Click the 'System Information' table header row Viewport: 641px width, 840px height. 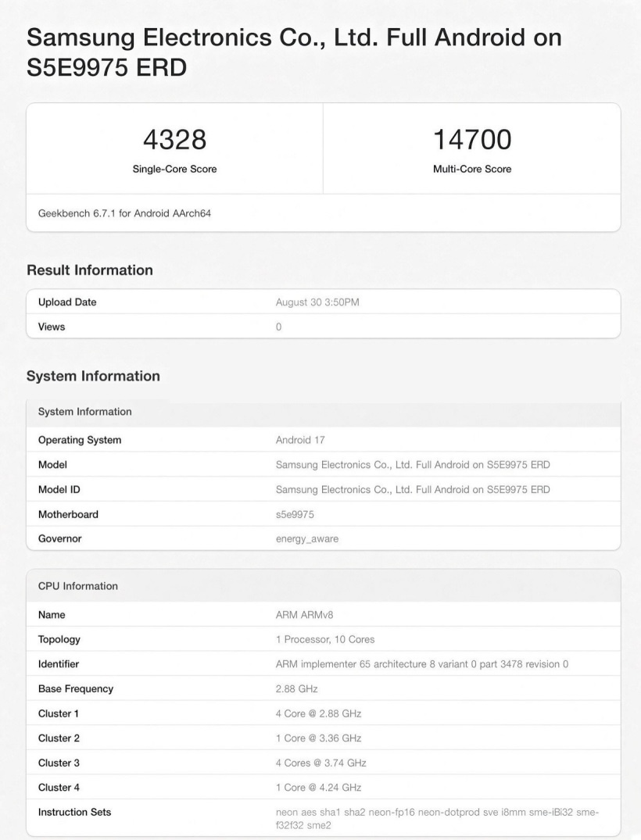[324, 412]
